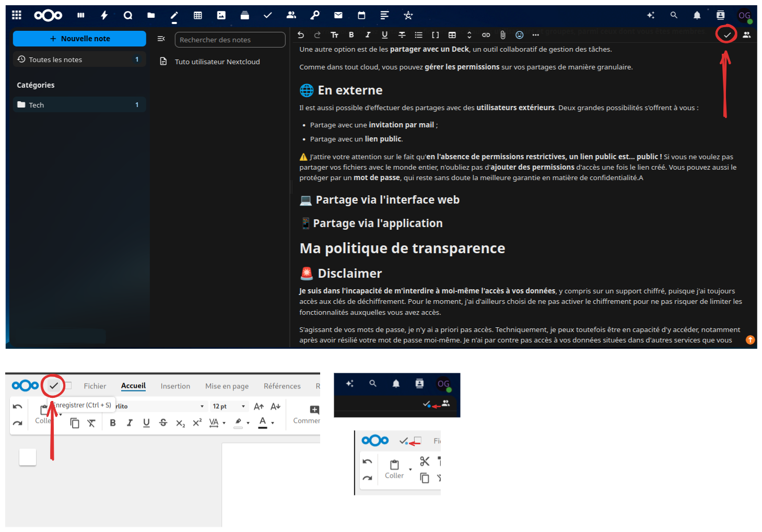
Task: Open the Mise en page tab
Action: 227,386
